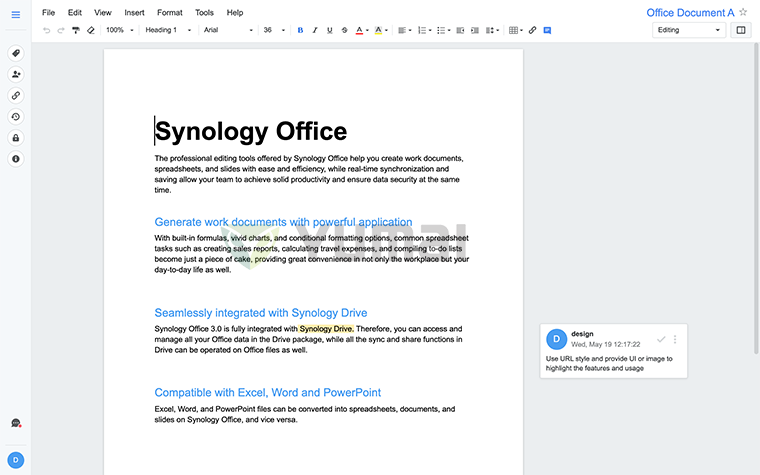The width and height of the screenshot is (760, 475).
Task: Open the text alignment dropdown
Action: (x=404, y=31)
